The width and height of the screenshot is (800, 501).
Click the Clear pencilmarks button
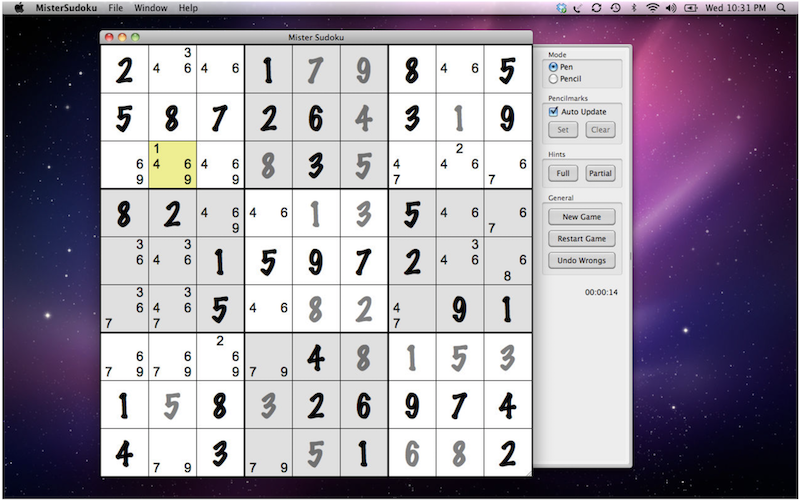(x=600, y=130)
